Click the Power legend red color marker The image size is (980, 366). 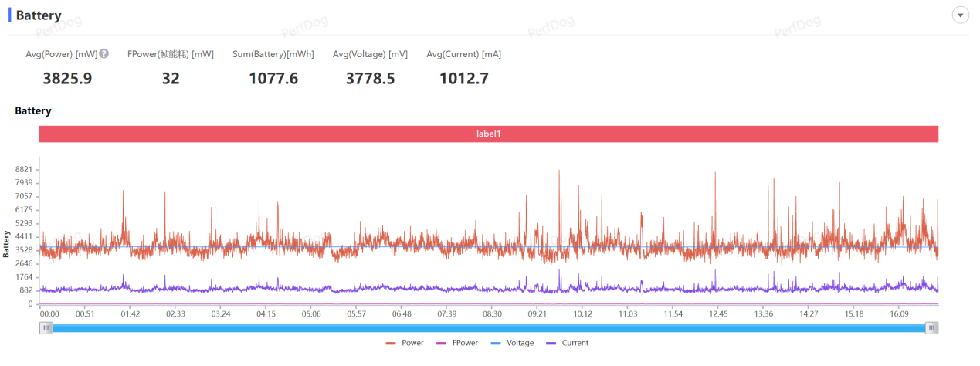click(391, 343)
